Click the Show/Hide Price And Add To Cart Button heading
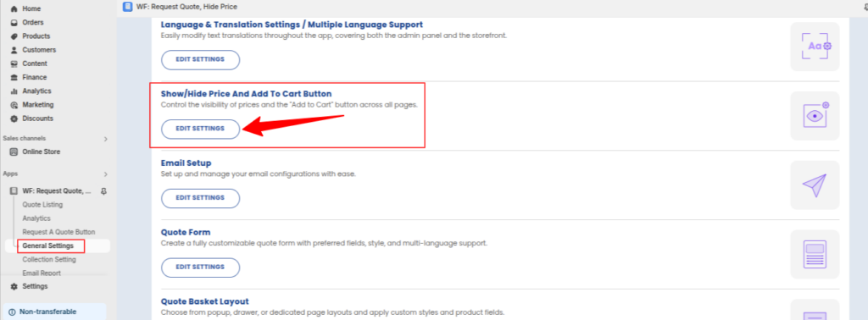 (x=247, y=94)
